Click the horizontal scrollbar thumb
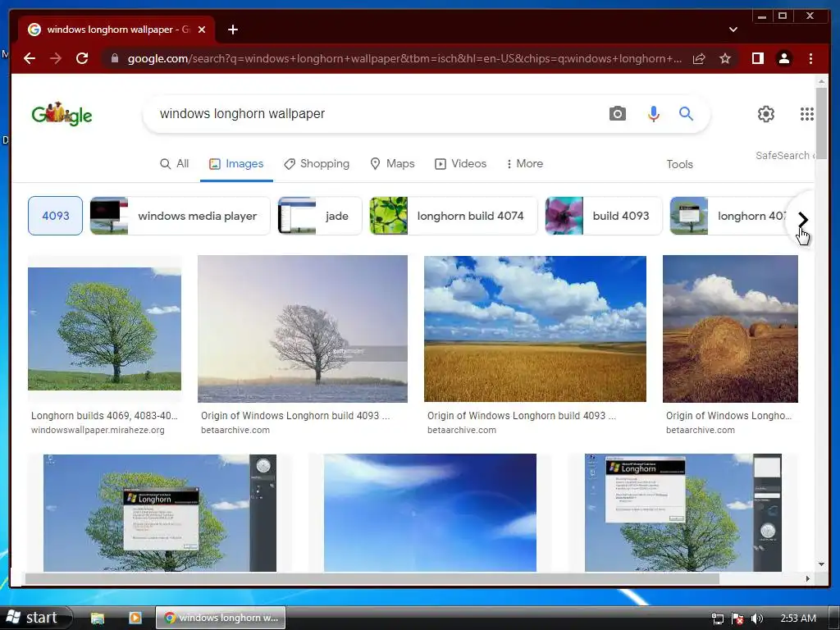The image size is (840, 630). [x=372, y=578]
